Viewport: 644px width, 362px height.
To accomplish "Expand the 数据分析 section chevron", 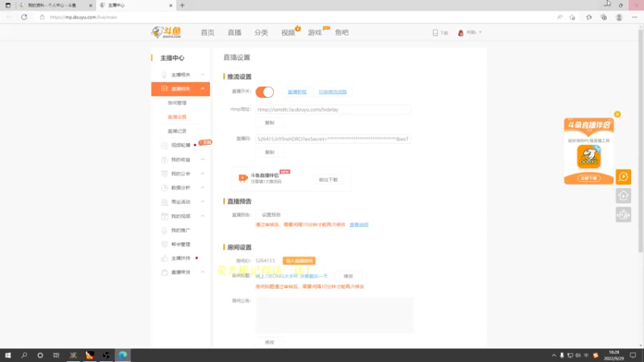I will (203, 187).
